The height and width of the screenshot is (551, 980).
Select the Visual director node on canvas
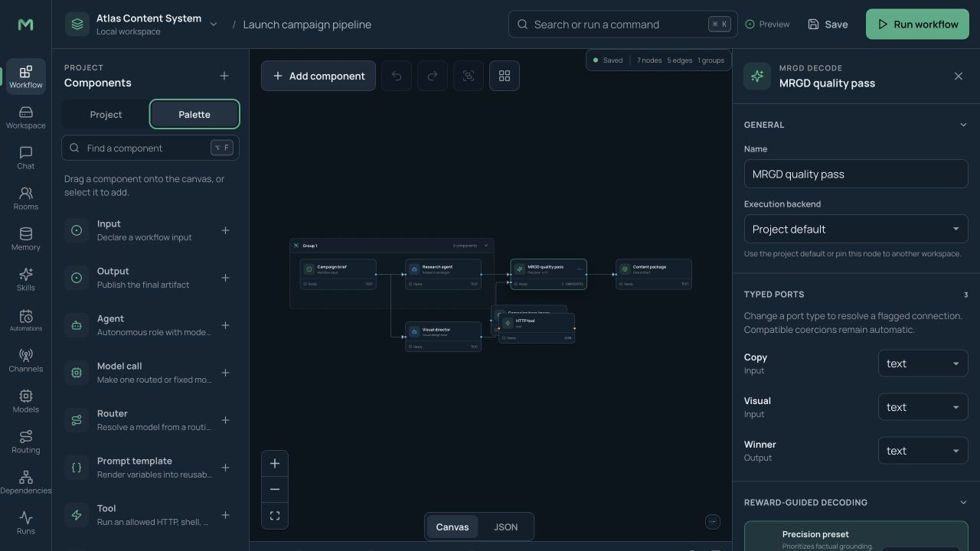tap(443, 337)
